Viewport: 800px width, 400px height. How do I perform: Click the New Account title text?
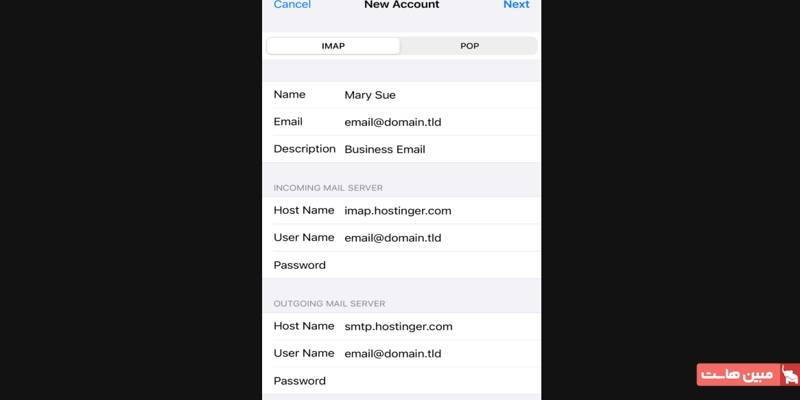[x=402, y=5]
